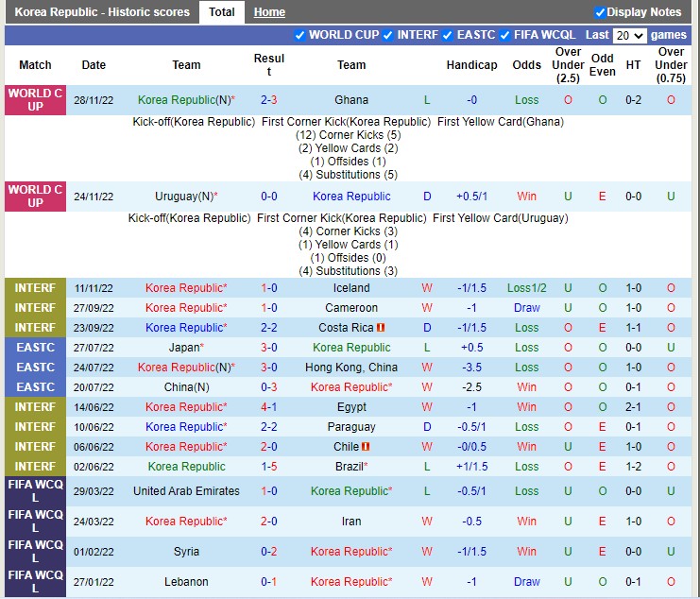This screenshot has height=599, width=700.
Task: Click the Odds column header
Action: pos(527,65)
